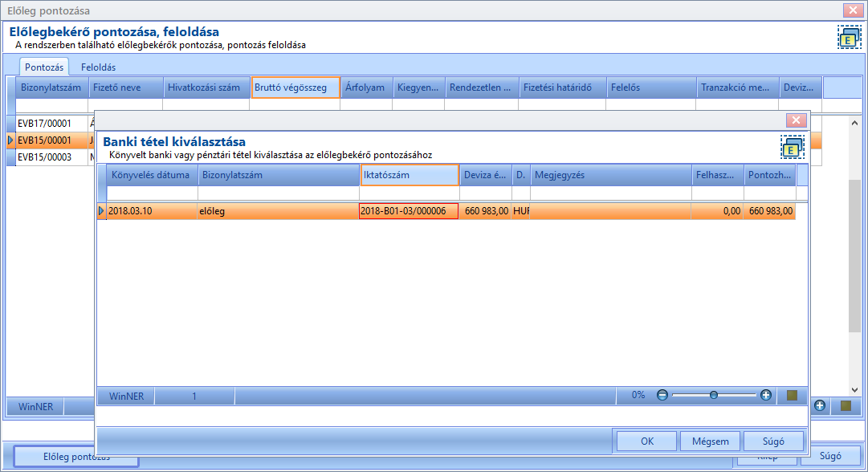Click Bruttó végösszeg column header
Image resolution: width=868 pixels, height=472 pixels.
(x=295, y=87)
